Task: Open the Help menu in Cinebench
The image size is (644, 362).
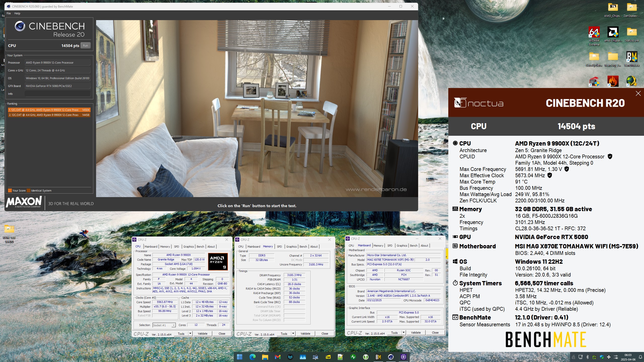Action: tap(17, 13)
